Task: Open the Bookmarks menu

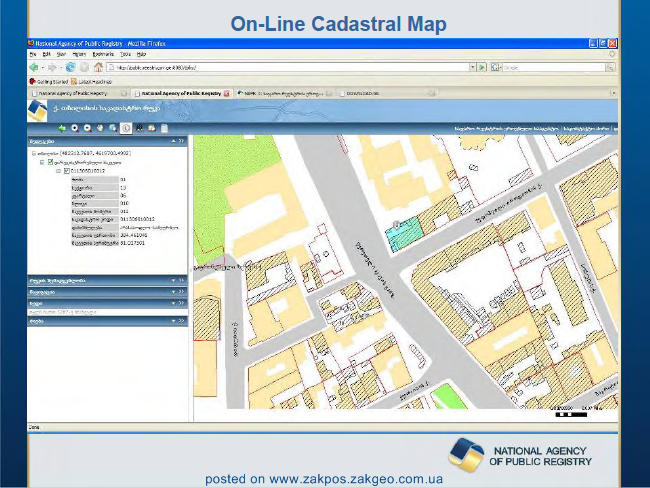Action: pyautogui.click(x=103, y=54)
